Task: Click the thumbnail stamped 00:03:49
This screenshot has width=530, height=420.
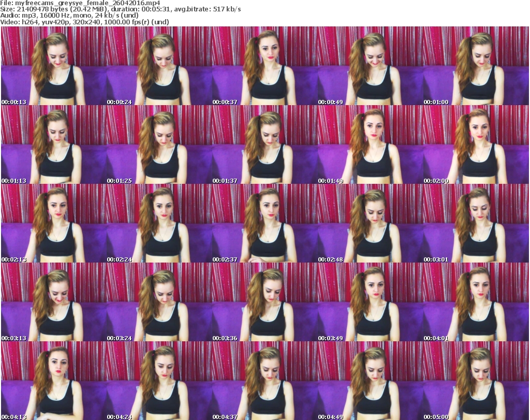Action: point(370,302)
